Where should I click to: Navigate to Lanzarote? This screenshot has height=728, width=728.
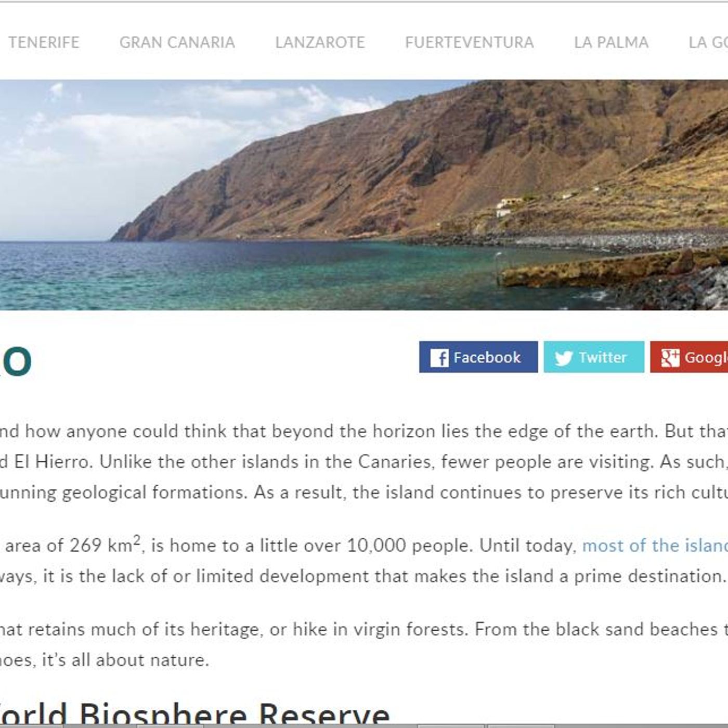click(x=320, y=42)
